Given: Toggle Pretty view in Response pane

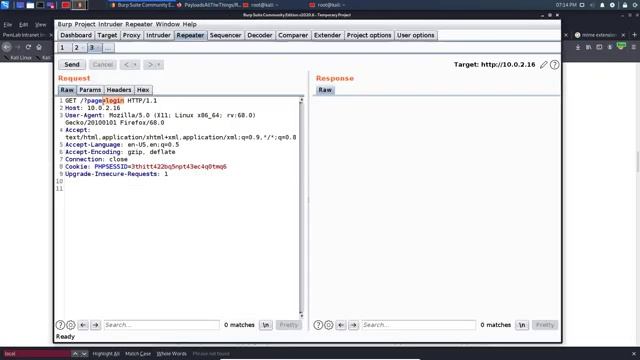Looking at the screenshot, I should [x=545, y=325].
